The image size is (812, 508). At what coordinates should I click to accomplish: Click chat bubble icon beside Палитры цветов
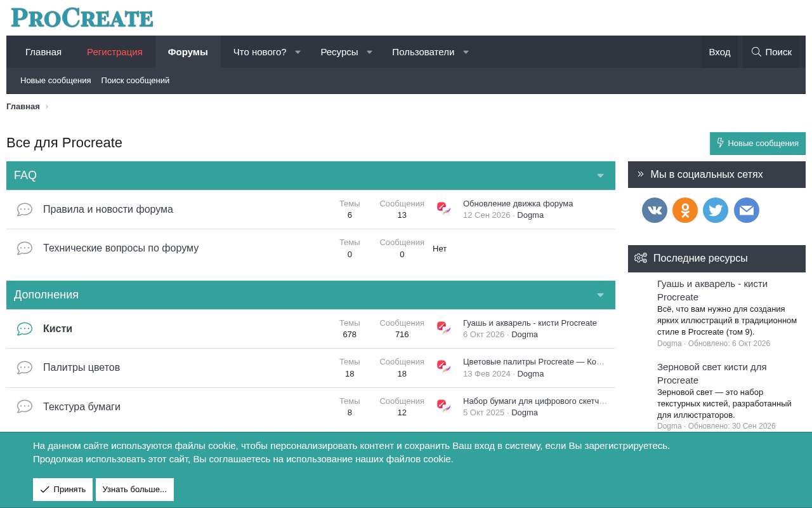click(x=25, y=368)
